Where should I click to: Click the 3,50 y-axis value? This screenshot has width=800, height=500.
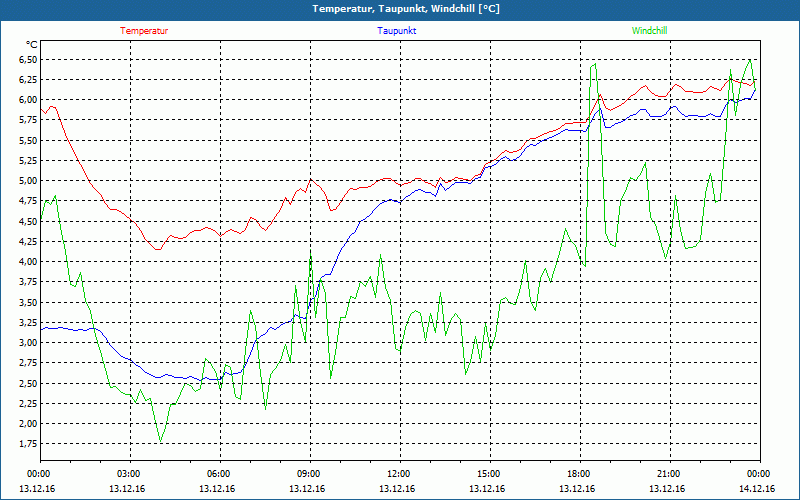pos(29,302)
